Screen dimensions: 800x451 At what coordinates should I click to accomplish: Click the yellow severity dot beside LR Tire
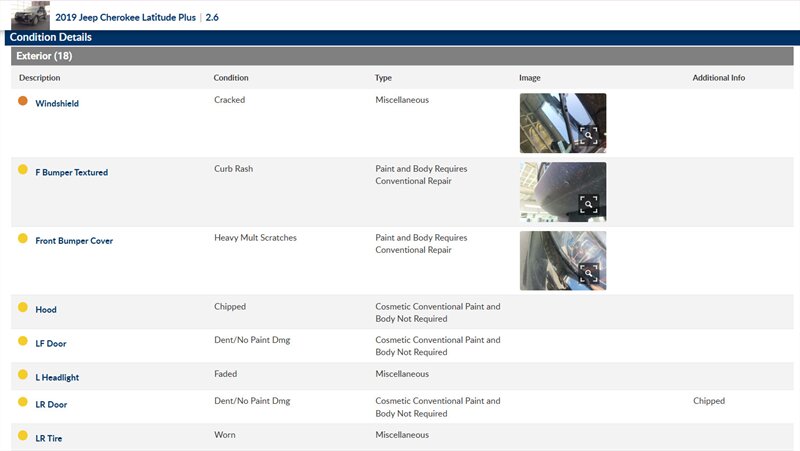[x=22, y=435]
